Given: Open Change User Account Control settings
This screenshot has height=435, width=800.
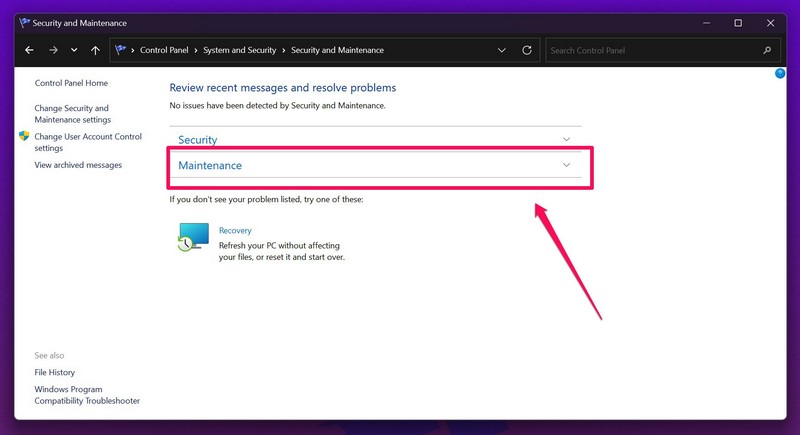Looking at the screenshot, I should 88,142.
